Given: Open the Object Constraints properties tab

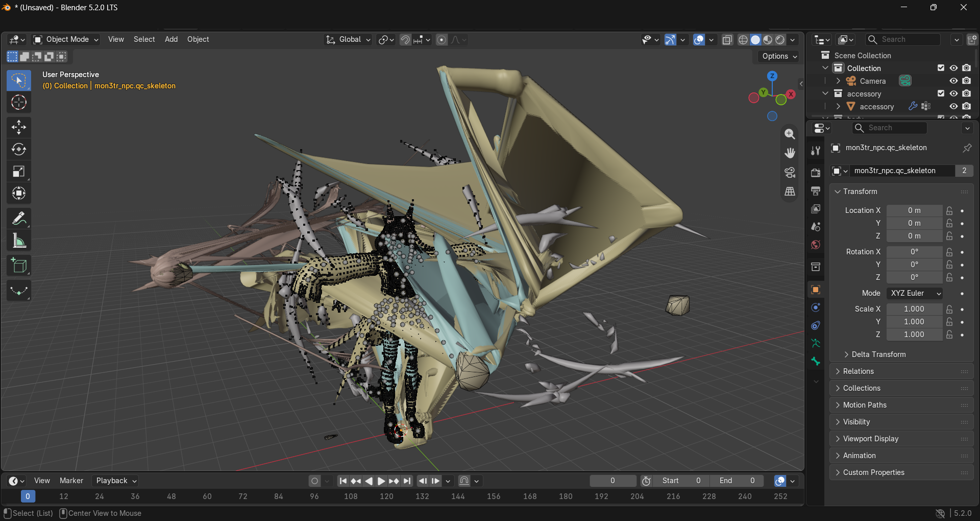Looking at the screenshot, I should (x=816, y=325).
